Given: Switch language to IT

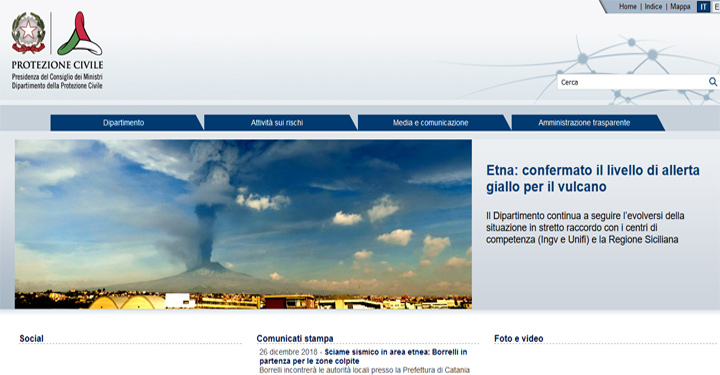Looking at the screenshot, I should (x=703, y=7).
